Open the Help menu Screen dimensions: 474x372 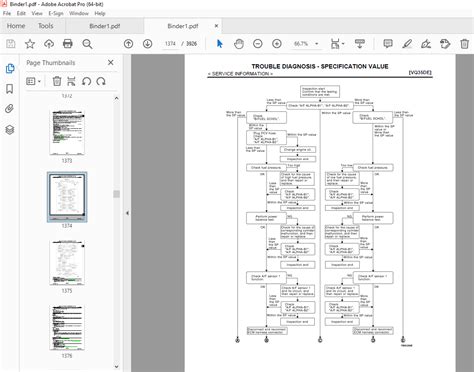point(100,13)
